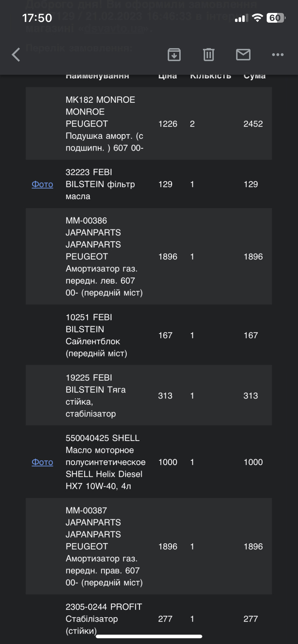Viewport: 298px width, 644px height.
Task: Tap the 2452 sum for MONROE
Action: coord(253,124)
